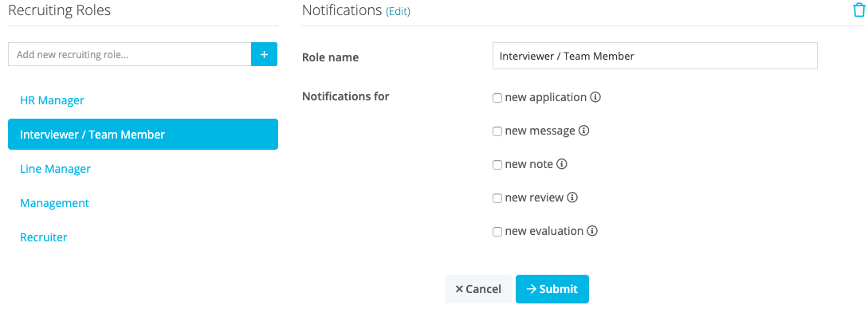868x309 pixels.
Task: Click info icon next to new note
Action: (x=562, y=164)
